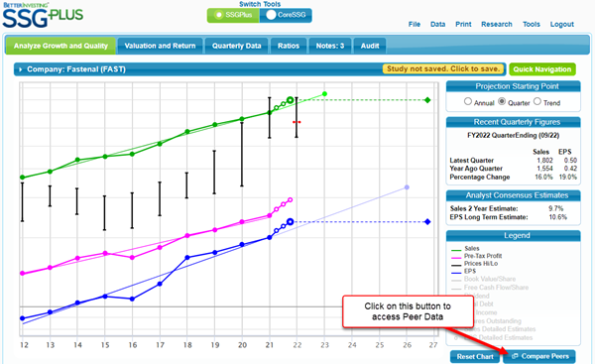
Task: Open the Audit tab
Action: tap(370, 46)
